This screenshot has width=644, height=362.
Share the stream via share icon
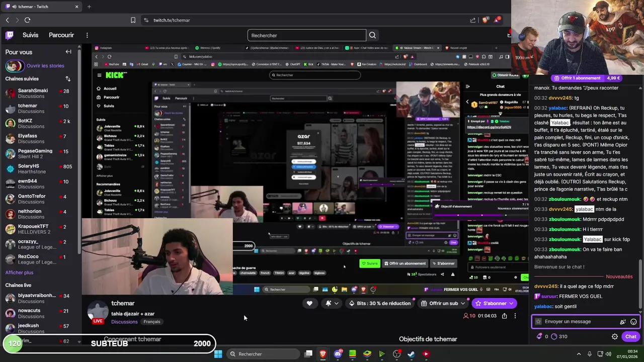point(505,316)
